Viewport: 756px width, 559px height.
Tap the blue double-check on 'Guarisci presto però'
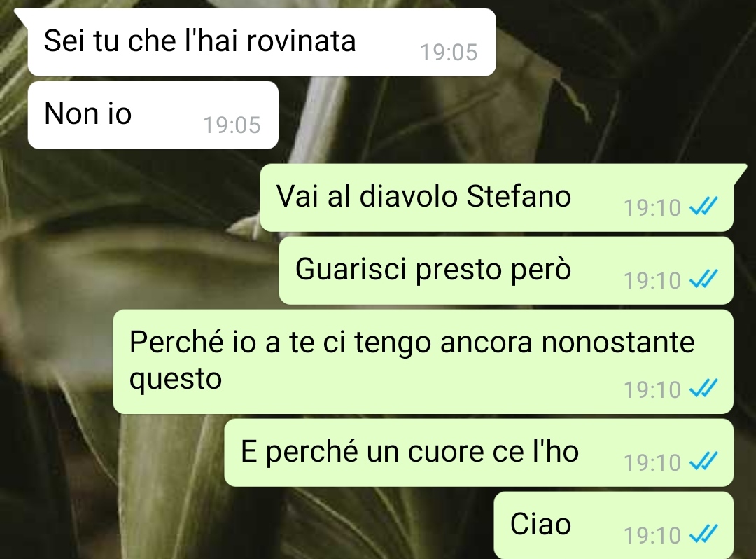pyautogui.click(x=703, y=279)
